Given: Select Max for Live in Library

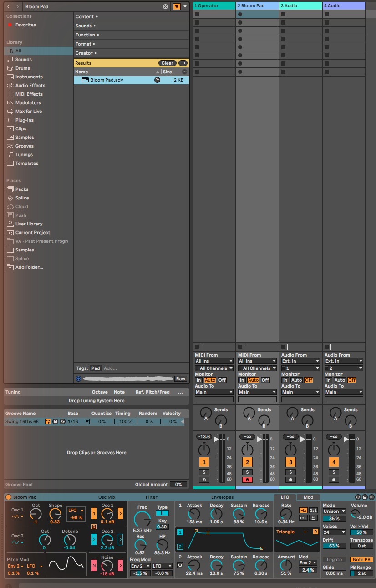Looking at the screenshot, I should pyautogui.click(x=28, y=112).
